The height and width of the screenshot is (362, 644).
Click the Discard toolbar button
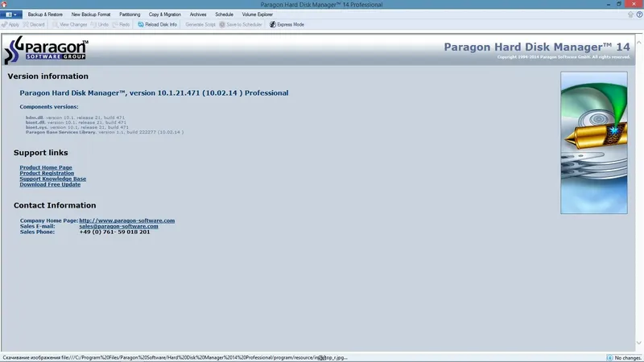tap(34, 25)
